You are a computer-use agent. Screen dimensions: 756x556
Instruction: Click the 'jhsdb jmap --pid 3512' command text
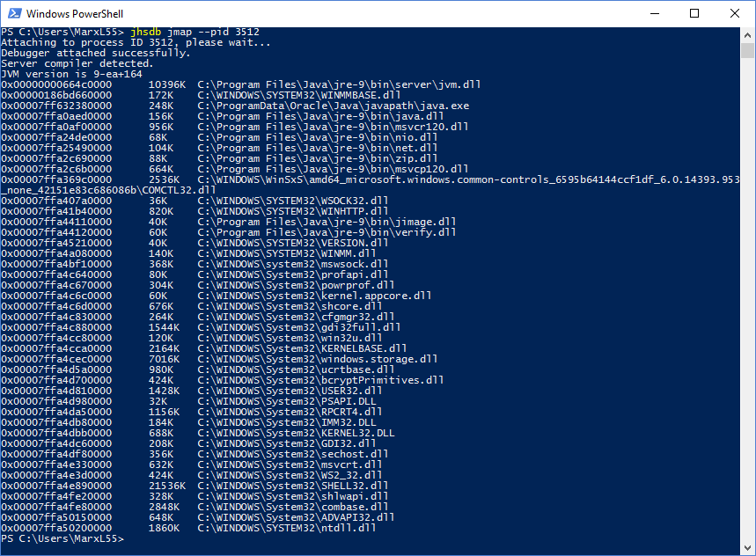[195, 32]
